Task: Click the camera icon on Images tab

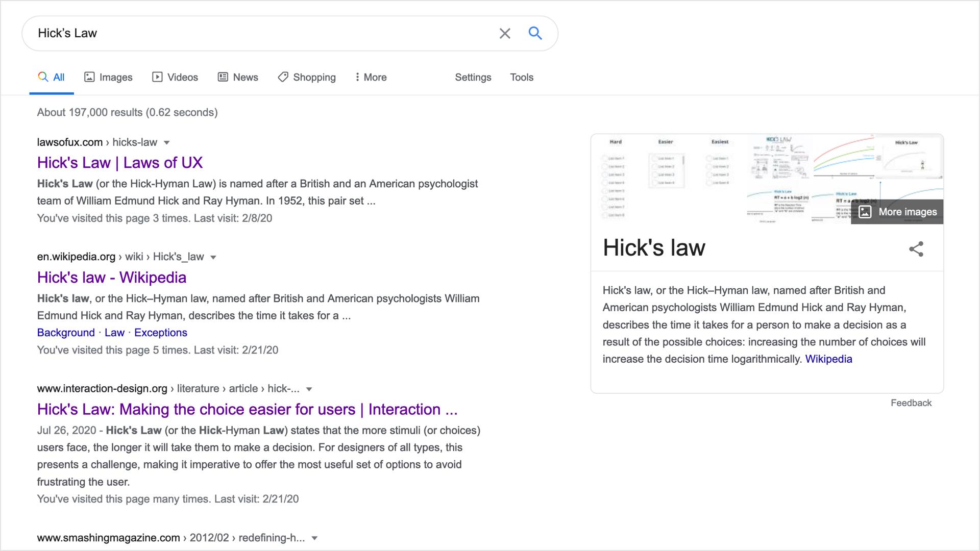Action: tap(90, 77)
